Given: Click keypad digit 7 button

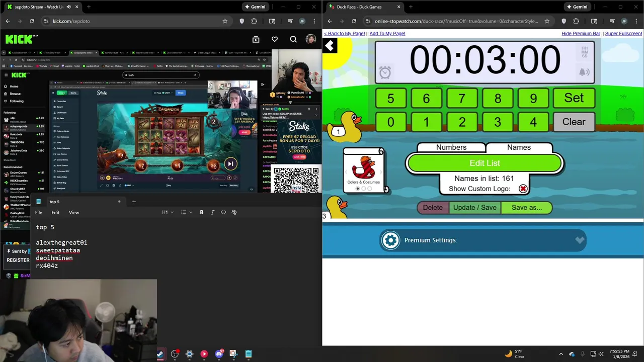Looking at the screenshot, I should (462, 98).
